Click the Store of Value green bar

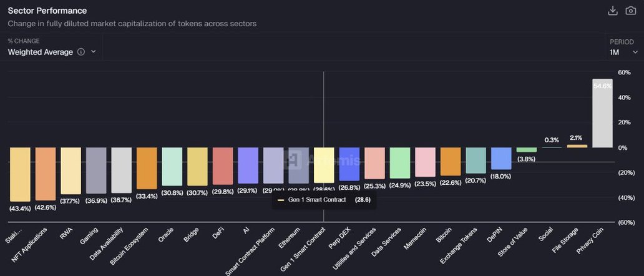[527, 150]
